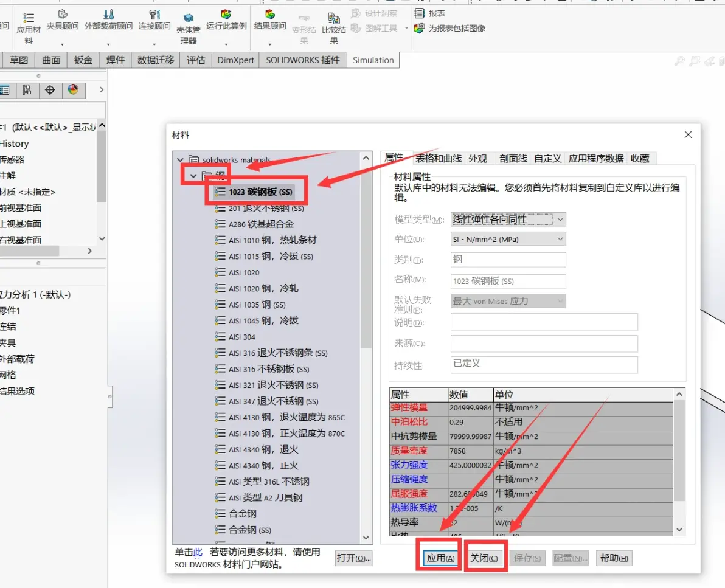Select 材质 <未指定> in feature tree
The width and height of the screenshot is (725, 588).
tap(28, 192)
